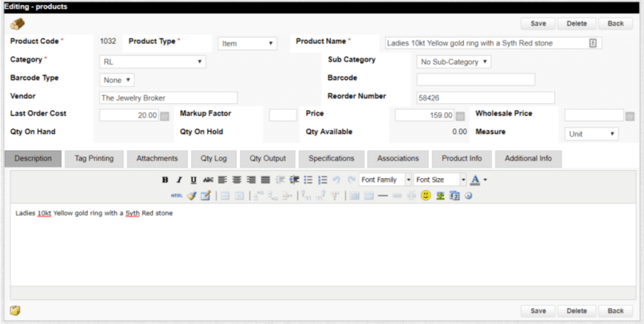Image resolution: width=644 pixels, height=324 pixels.
Task: Switch to the Description tab
Action: point(33,159)
